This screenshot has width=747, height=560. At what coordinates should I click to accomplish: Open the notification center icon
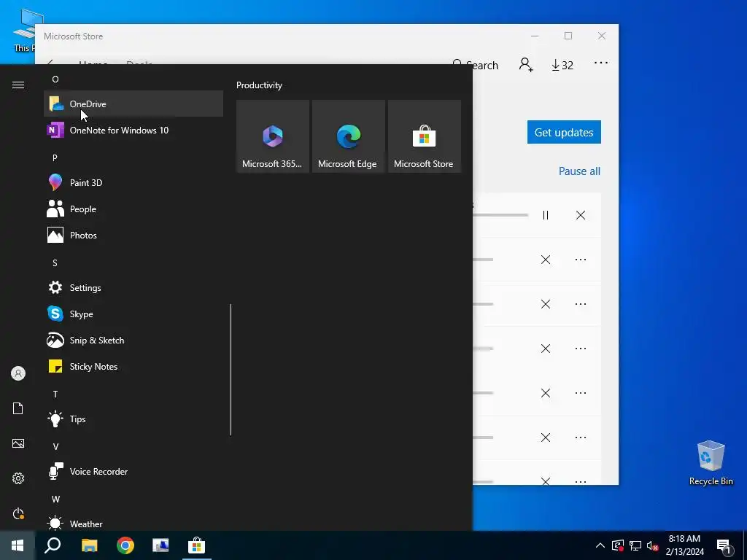point(724,546)
